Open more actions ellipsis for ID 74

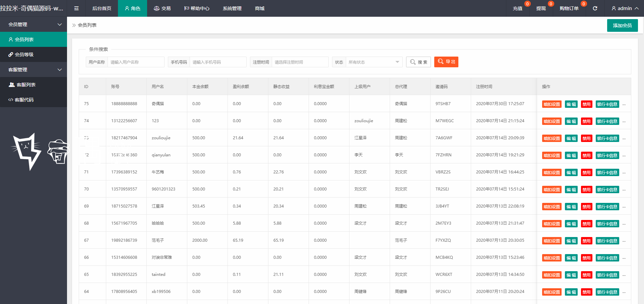click(624, 122)
